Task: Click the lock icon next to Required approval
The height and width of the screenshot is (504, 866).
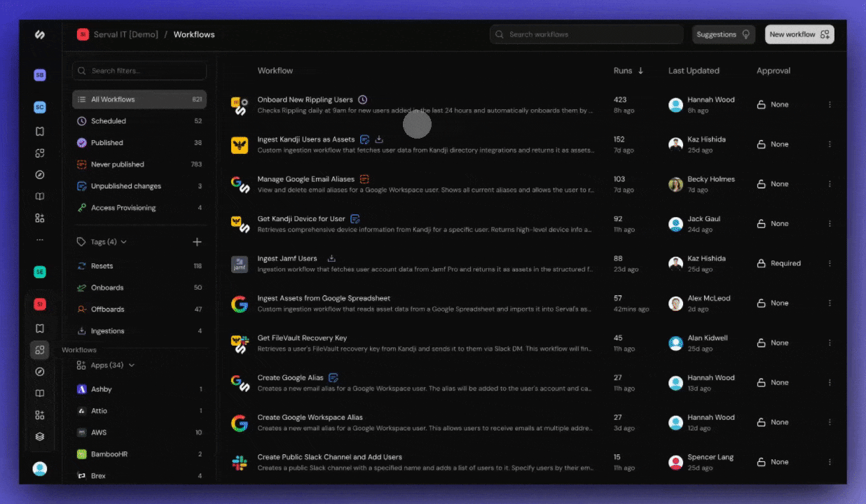Action: click(763, 263)
